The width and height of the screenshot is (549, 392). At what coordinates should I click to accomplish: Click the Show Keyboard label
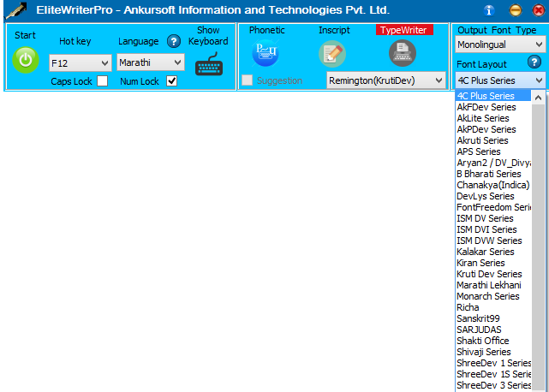coord(208,35)
